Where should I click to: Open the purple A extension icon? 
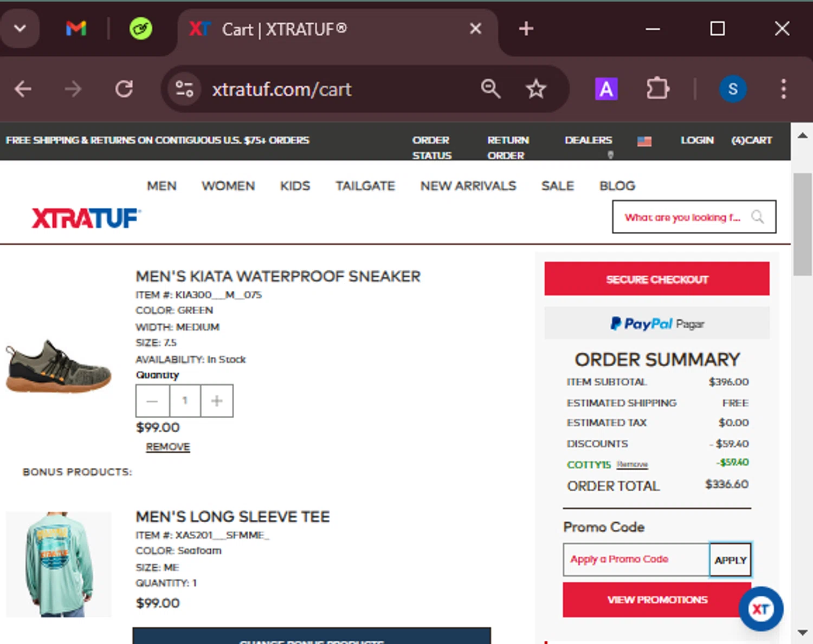click(x=606, y=89)
